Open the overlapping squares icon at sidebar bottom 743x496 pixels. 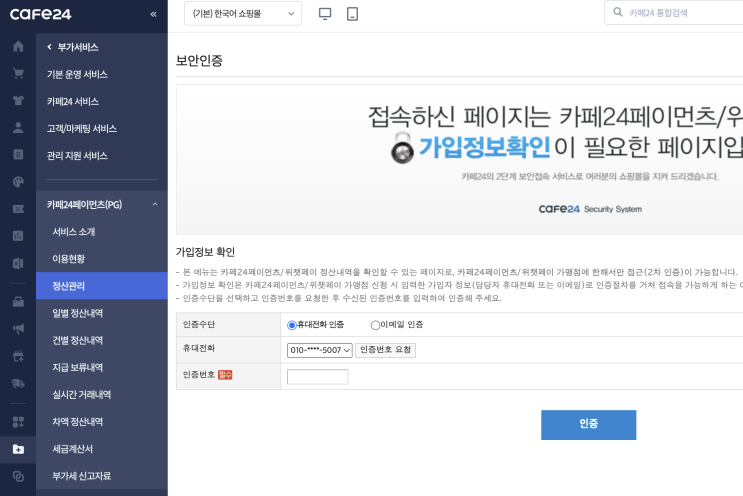pyautogui.click(x=18, y=476)
